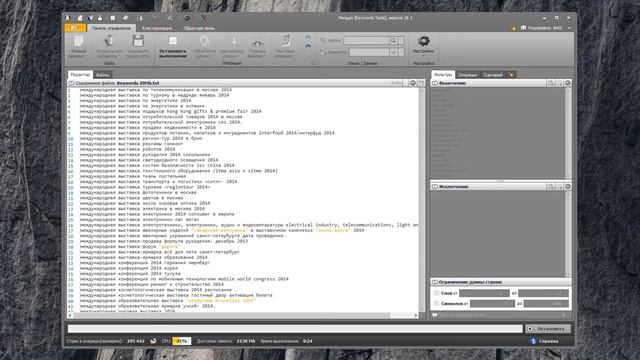Click the editor horizontal scrollbar

pos(243,315)
